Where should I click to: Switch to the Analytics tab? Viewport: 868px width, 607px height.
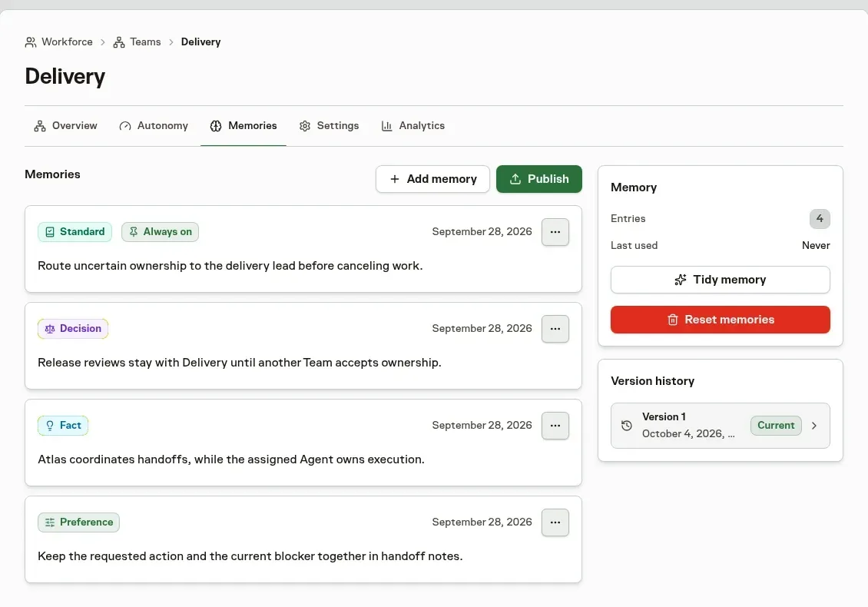pos(413,126)
